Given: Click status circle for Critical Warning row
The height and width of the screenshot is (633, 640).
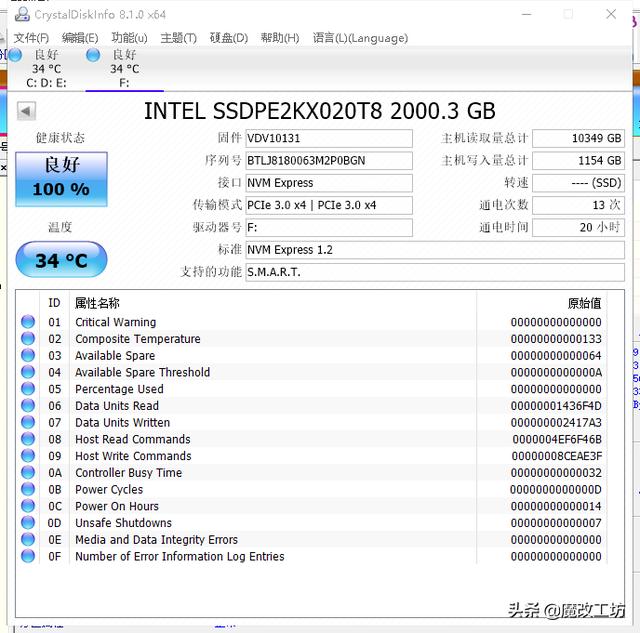Looking at the screenshot, I should pos(28,322).
